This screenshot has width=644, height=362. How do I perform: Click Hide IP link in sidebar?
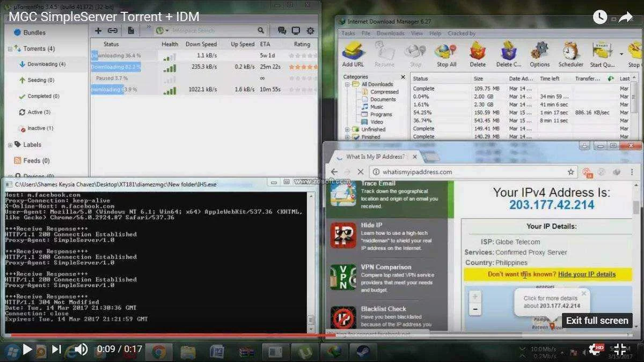pyautogui.click(x=371, y=225)
